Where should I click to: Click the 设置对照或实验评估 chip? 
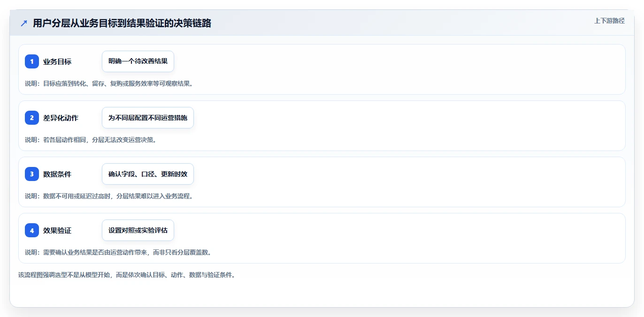138,230
